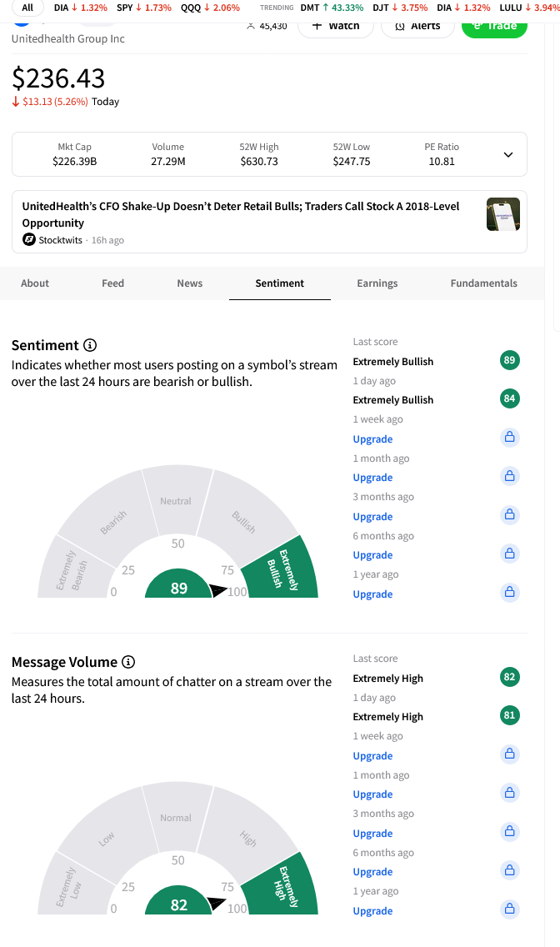Click lock icon for Message Volume 1 year ago
This screenshot has width=560, height=947.
click(x=510, y=909)
